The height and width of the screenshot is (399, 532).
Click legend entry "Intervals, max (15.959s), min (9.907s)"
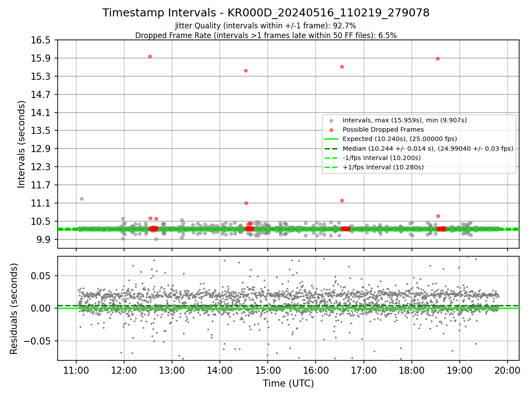[404, 120]
